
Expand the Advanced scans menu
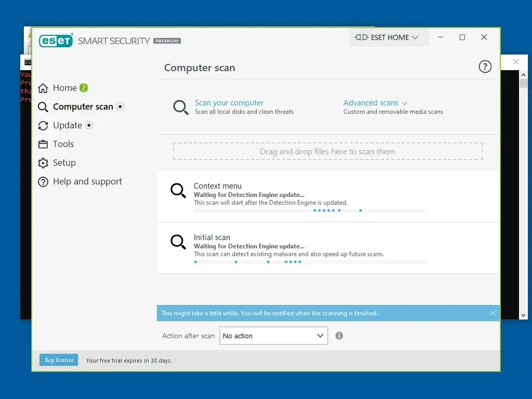click(375, 103)
